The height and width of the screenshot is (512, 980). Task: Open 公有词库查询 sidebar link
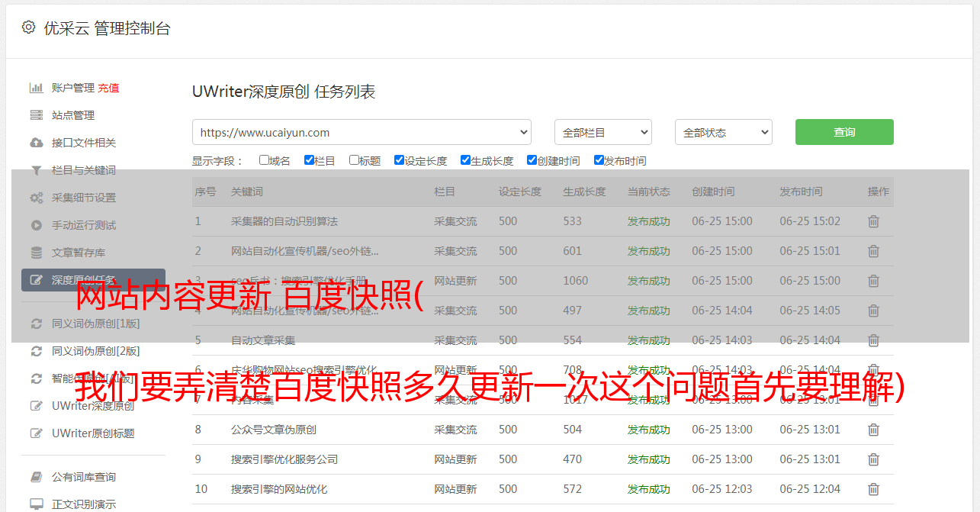click(x=84, y=477)
